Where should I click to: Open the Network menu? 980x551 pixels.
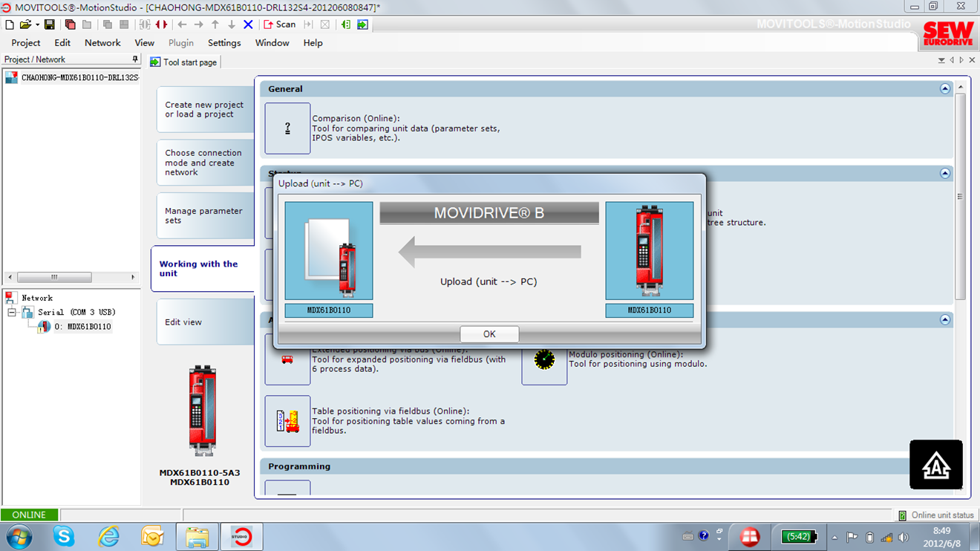tap(102, 43)
